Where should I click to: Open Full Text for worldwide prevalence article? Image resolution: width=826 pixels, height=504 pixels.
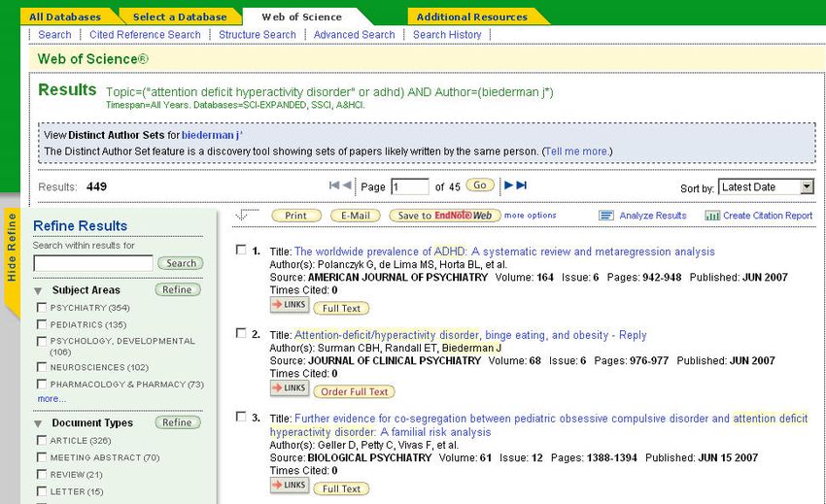[x=341, y=308]
